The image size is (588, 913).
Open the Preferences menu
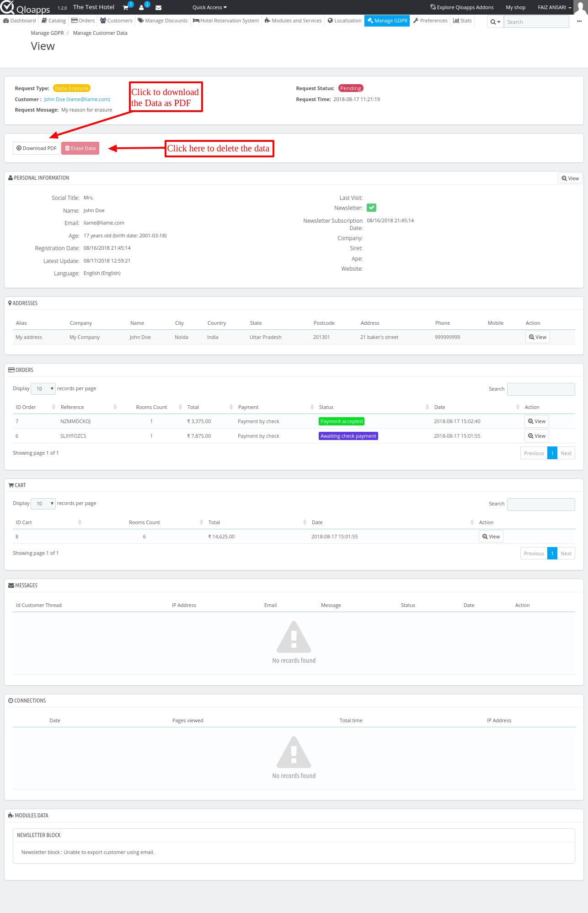(x=430, y=21)
